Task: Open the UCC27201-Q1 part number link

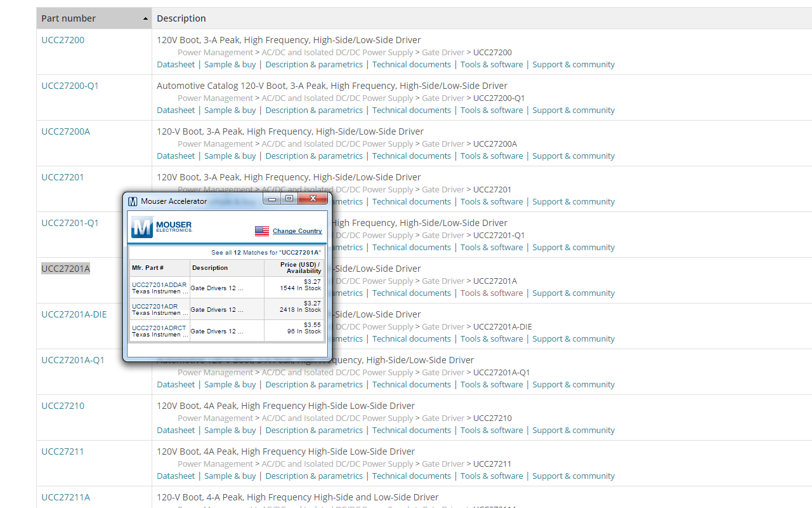Action: click(70, 223)
